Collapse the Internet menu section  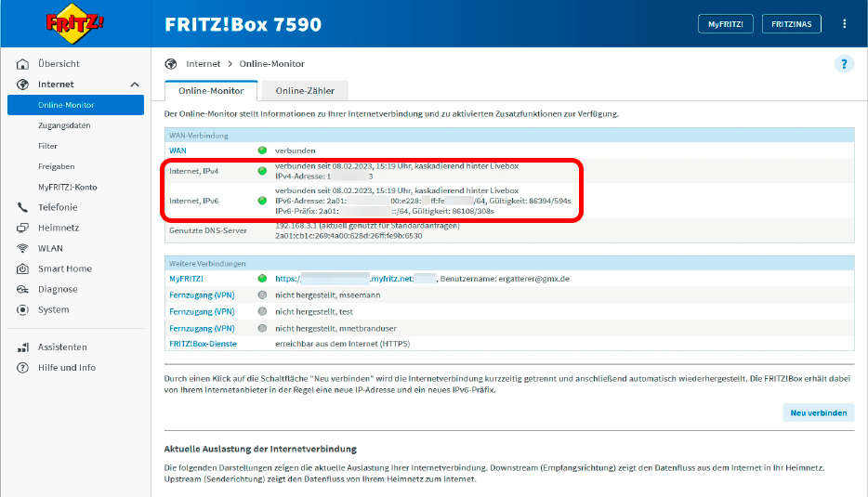click(x=135, y=85)
